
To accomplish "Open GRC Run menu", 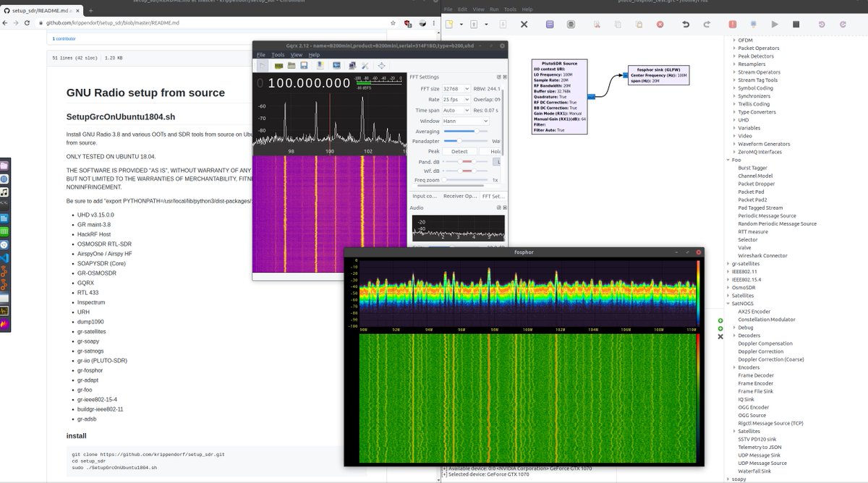I will click(494, 9).
